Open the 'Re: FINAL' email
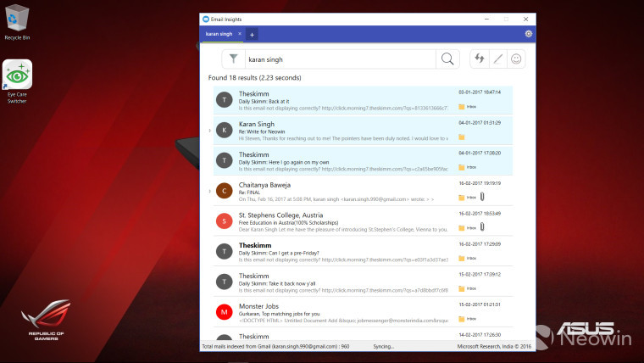644x363 pixels. pyautogui.click(x=363, y=191)
